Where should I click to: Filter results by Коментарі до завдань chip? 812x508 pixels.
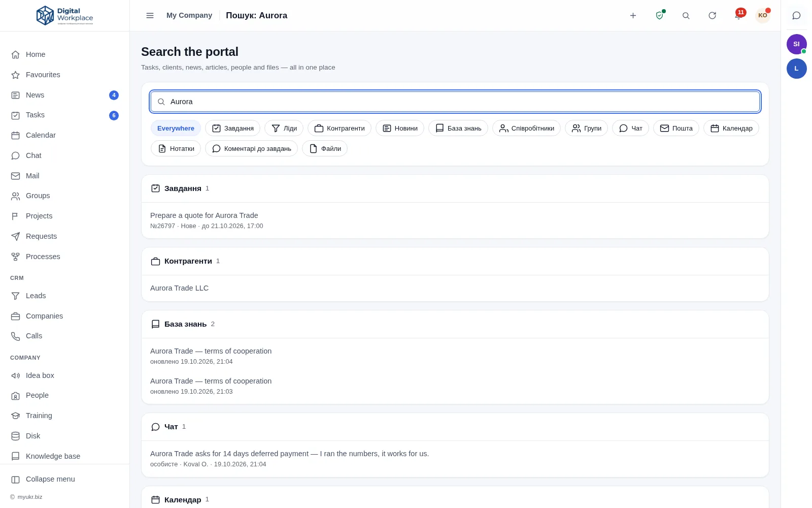(251, 149)
